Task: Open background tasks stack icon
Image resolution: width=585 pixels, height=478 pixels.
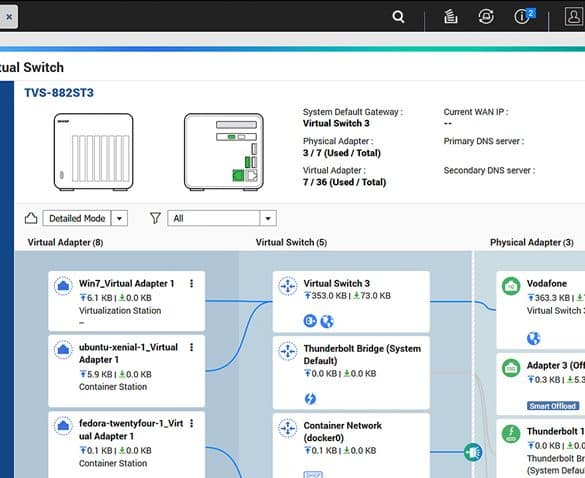Action: coord(451,16)
